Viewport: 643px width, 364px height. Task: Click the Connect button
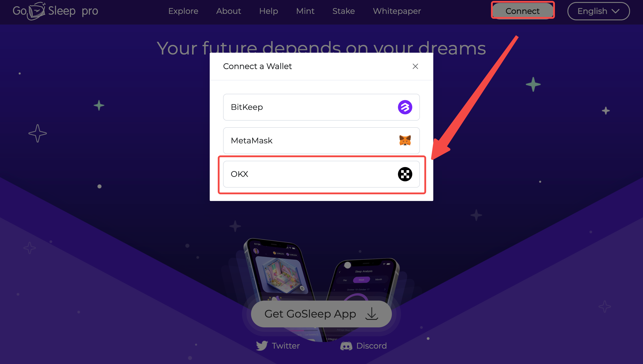coord(523,11)
